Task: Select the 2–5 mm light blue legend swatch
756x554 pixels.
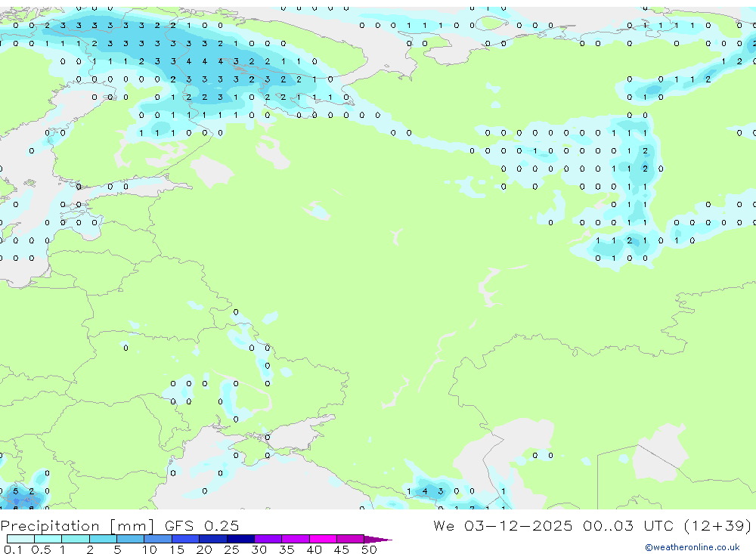Action: (x=103, y=539)
